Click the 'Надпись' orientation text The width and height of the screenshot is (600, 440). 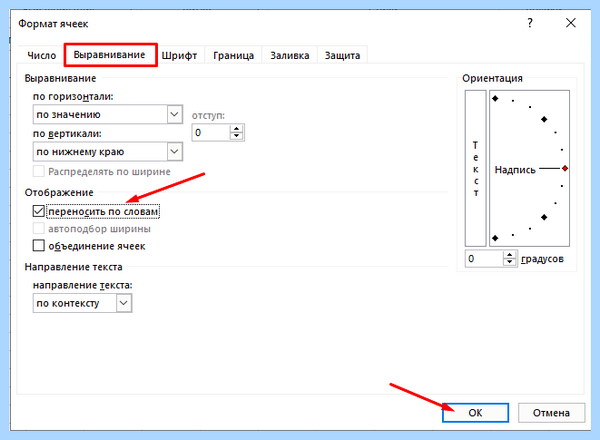515,169
